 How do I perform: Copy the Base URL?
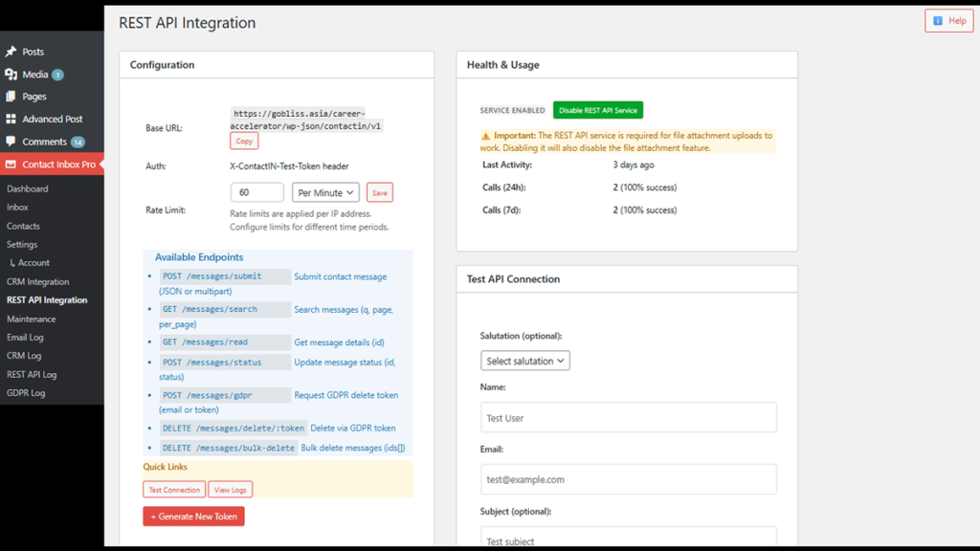click(x=244, y=141)
